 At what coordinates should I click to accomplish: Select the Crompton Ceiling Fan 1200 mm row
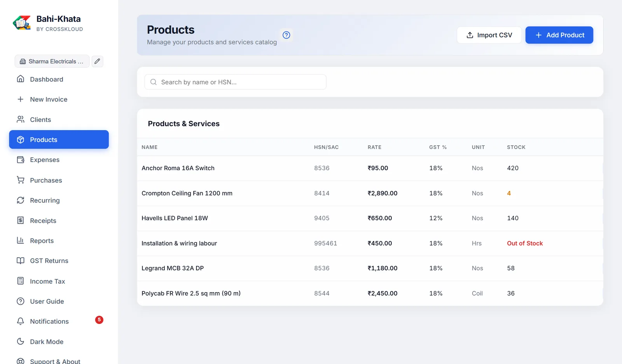tap(370, 193)
